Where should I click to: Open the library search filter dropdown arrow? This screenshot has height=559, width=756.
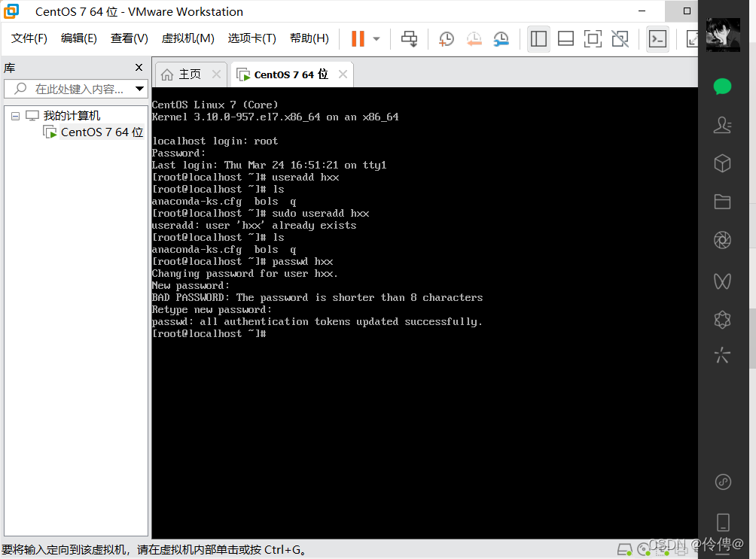[x=139, y=89]
